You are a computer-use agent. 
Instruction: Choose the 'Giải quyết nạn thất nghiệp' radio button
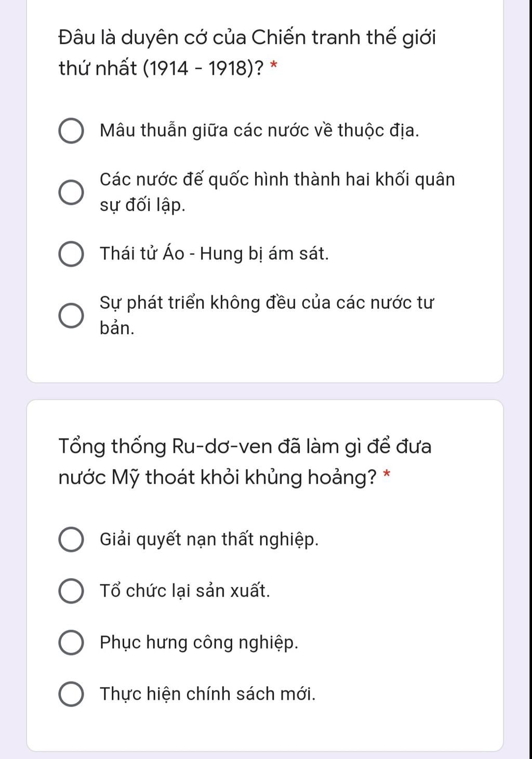[x=71, y=540]
